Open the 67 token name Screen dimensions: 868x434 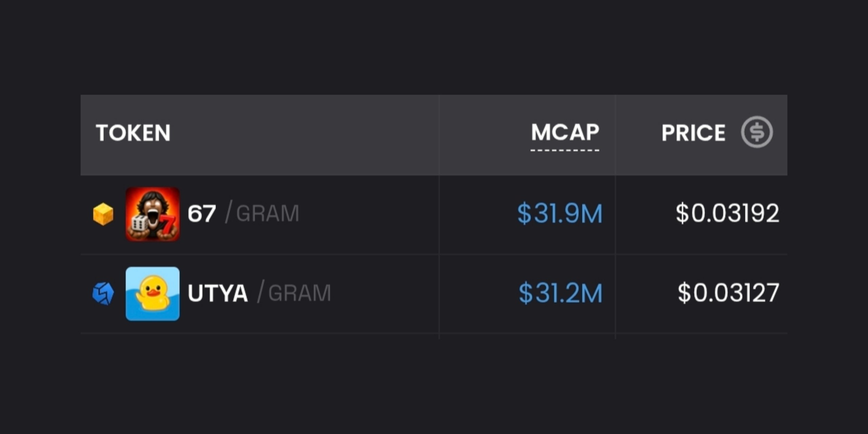pyautogui.click(x=202, y=214)
